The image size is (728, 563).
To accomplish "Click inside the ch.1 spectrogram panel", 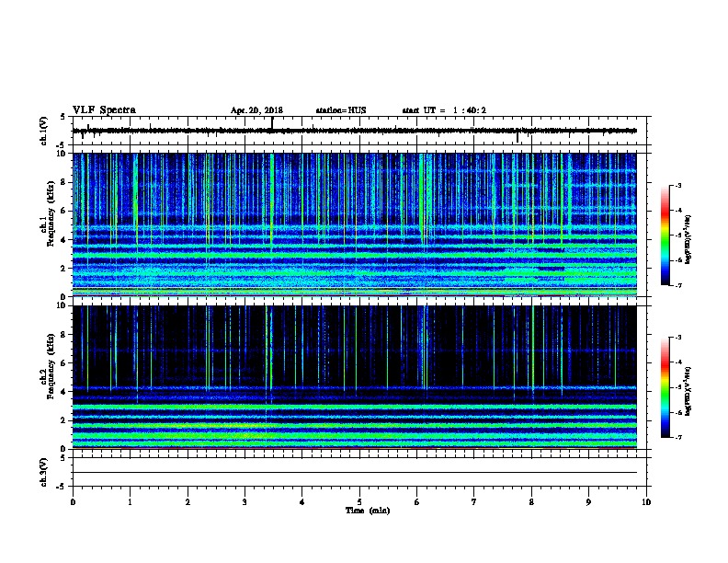I will click(x=355, y=224).
